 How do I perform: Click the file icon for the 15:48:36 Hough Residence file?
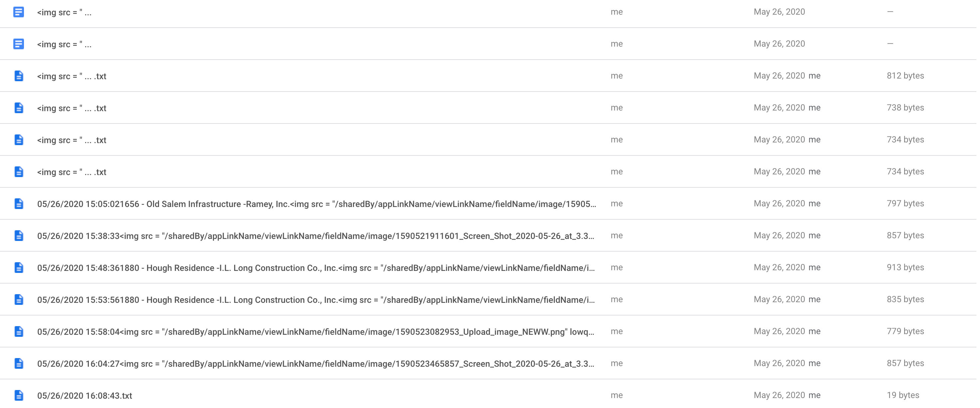[x=19, y=268]
